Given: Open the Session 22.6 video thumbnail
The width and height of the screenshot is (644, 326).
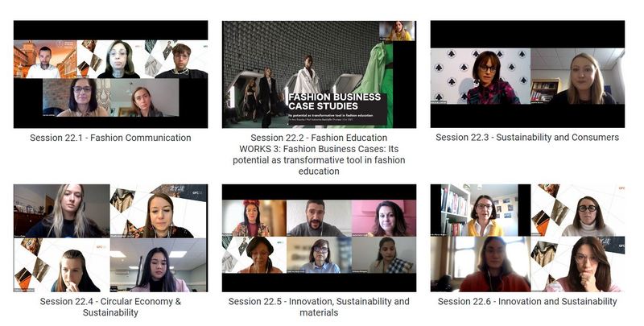Looking at the screenshot, I should tap(527, 238).
